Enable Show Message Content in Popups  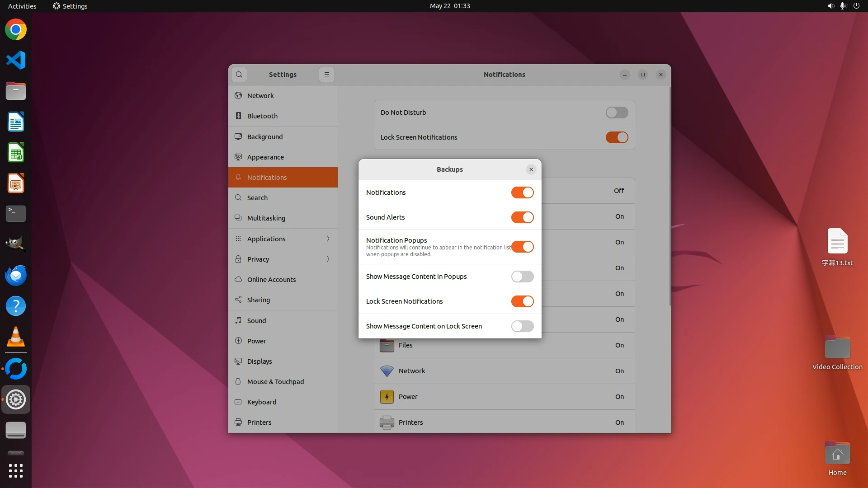coord(522,277)
